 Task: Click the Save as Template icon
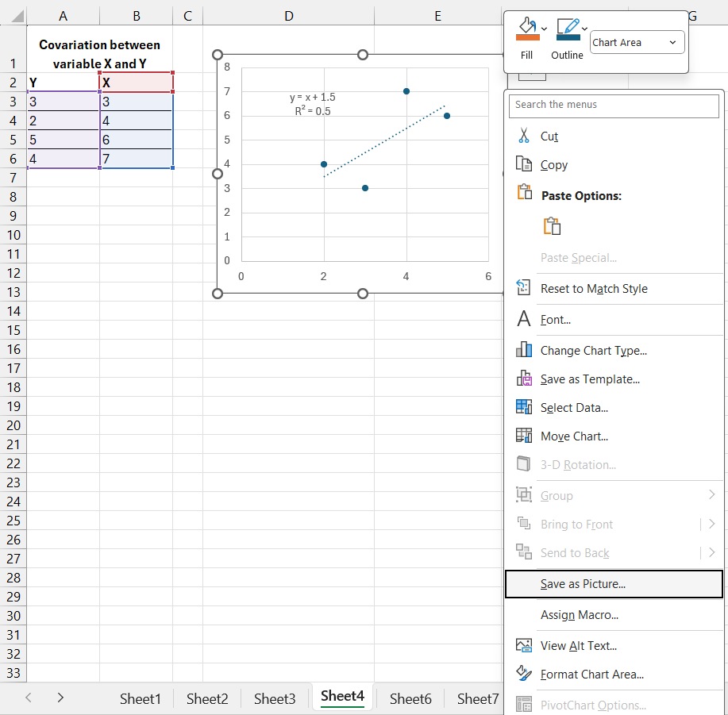[x=524, y=379]
